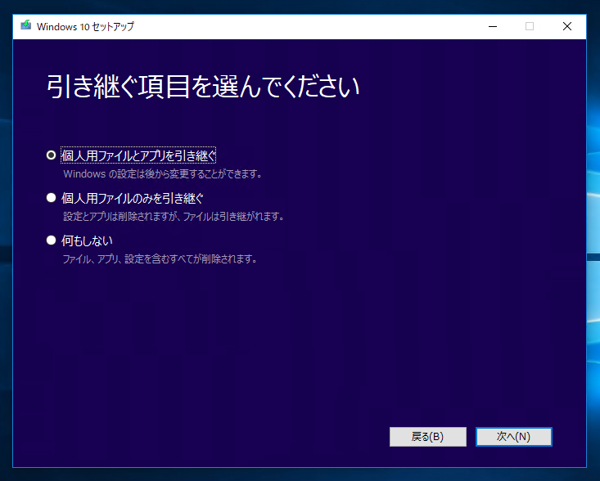Close the Windows 10 セットアップ window
600x481 pixels.
click(567, 26)
